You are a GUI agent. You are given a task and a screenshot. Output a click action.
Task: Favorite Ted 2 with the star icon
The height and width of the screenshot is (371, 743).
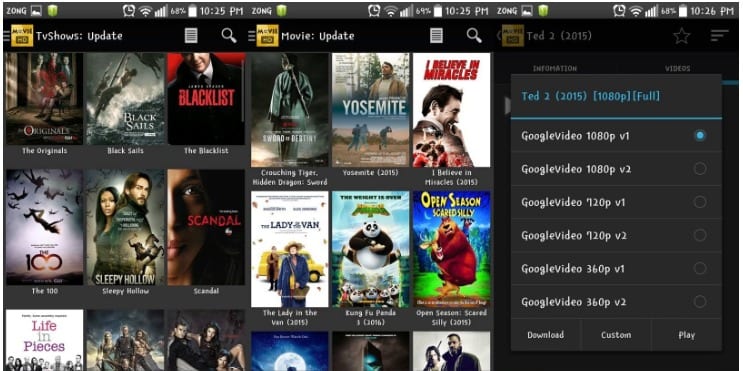(682, 36)
